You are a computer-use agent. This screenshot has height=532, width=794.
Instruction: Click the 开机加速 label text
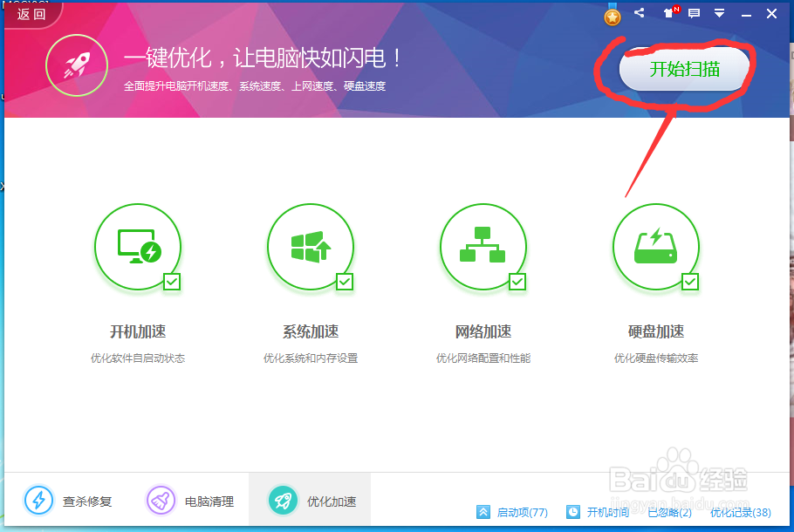coord(138,331)
